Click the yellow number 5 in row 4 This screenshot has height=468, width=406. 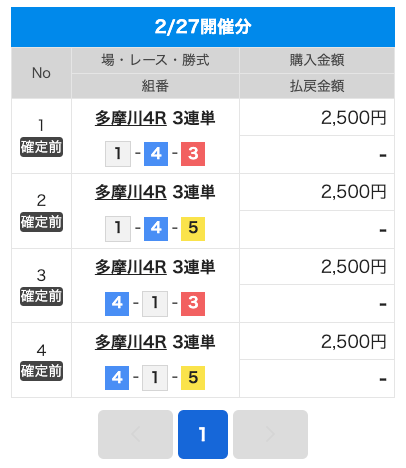pyautogui.click(x=193, y=378)
